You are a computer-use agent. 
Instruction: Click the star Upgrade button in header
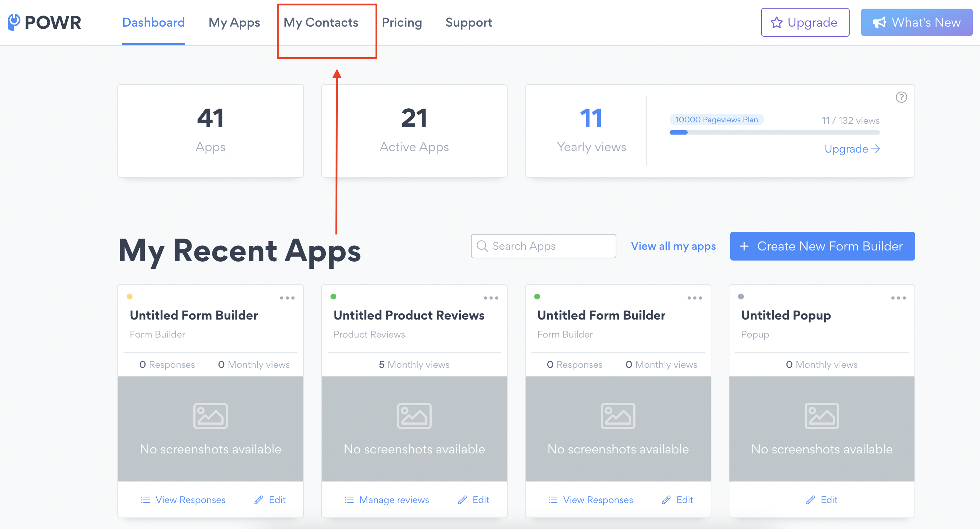pyautogui.click(x=805, y=22)
